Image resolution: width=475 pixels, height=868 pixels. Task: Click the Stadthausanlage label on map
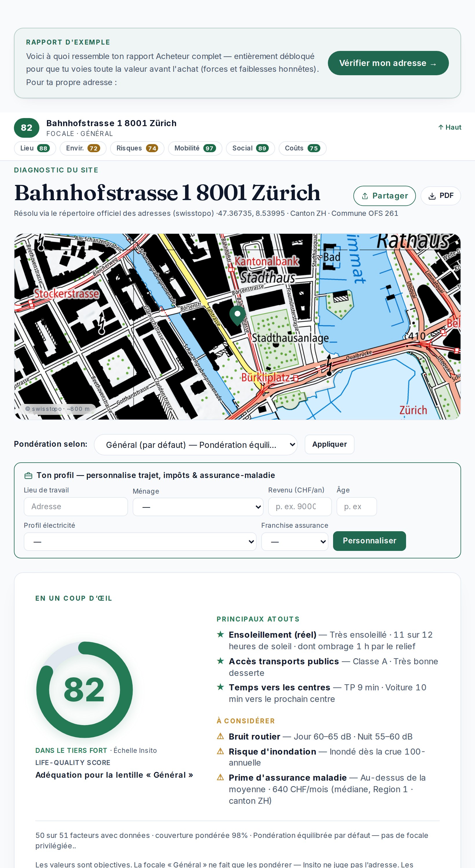[x=291, y=338]
